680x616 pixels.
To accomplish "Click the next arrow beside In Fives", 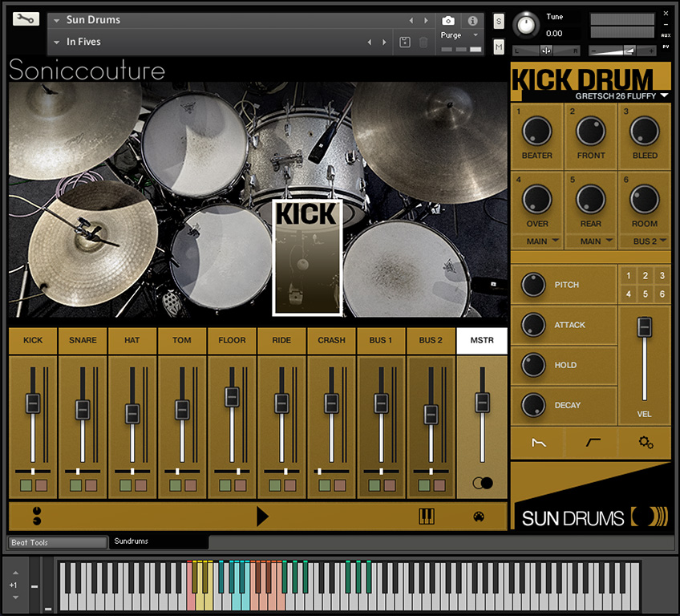I will point(383,42).
